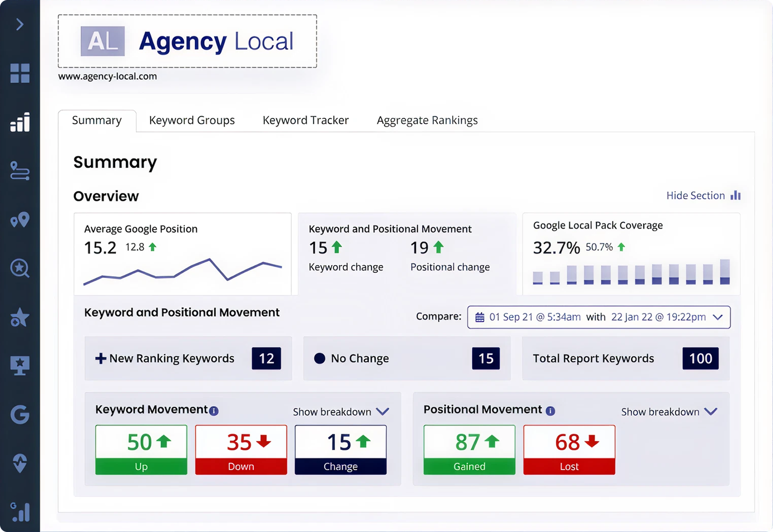Image resolution: width=773 pixels, height=532 pixels.
Task: Click the Google Local Pack Coverage bar chart
Action: (631, 272)
